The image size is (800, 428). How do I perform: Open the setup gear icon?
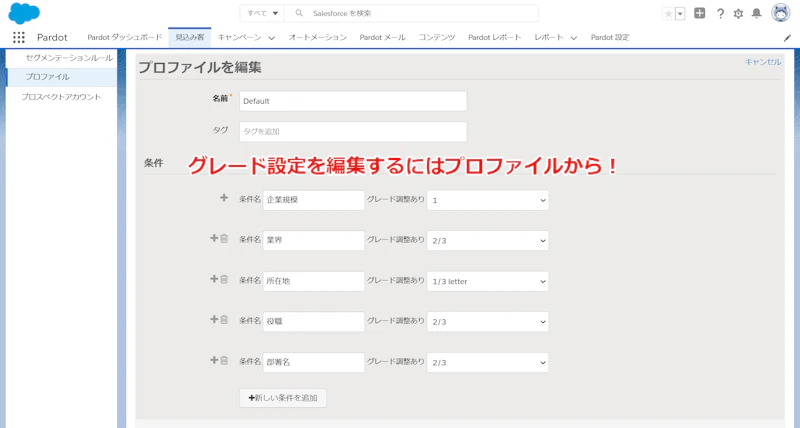(x=738, y=14)
